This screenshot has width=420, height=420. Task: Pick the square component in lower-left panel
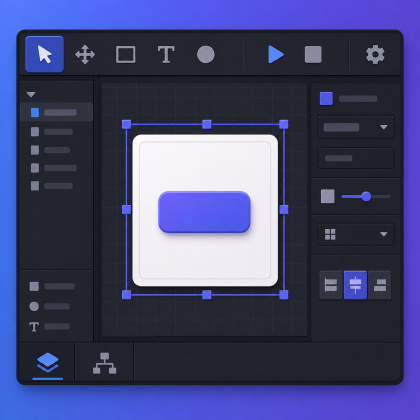34,286
